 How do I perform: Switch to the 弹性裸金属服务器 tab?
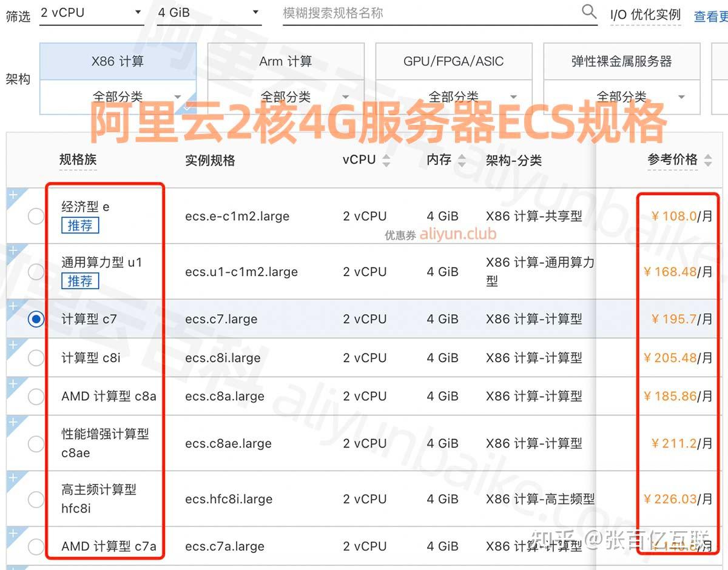pyautogui.click(x=621, y=61)
